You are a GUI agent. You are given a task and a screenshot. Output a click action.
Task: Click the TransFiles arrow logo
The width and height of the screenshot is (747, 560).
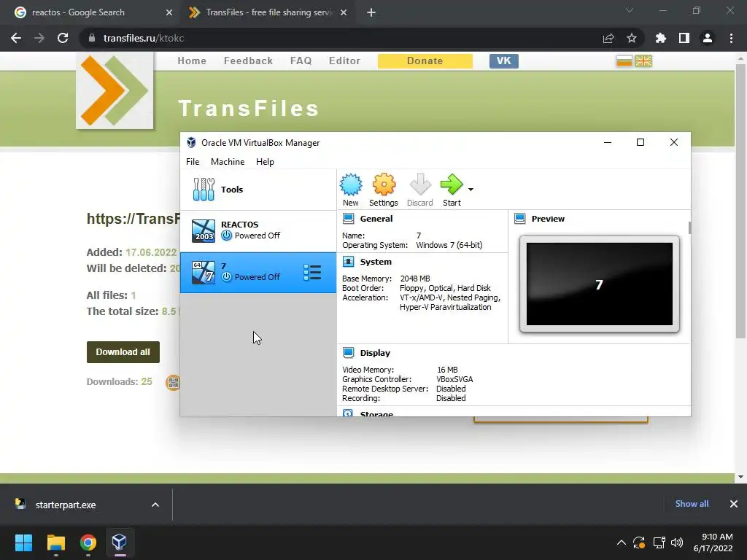[115, 90]
